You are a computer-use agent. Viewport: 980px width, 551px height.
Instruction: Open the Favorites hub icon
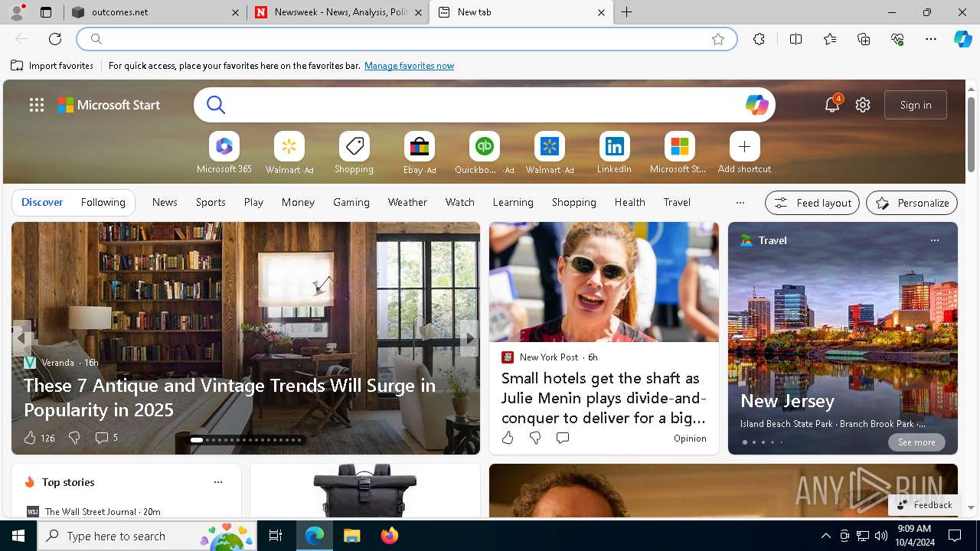(830, 39)
